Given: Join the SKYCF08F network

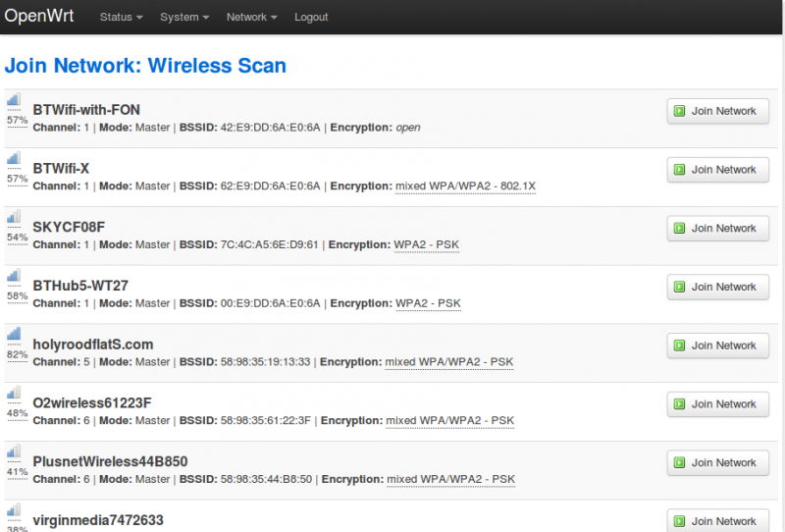Looking at the screenshot, I should pyautogui.click(x=715, y=229).
